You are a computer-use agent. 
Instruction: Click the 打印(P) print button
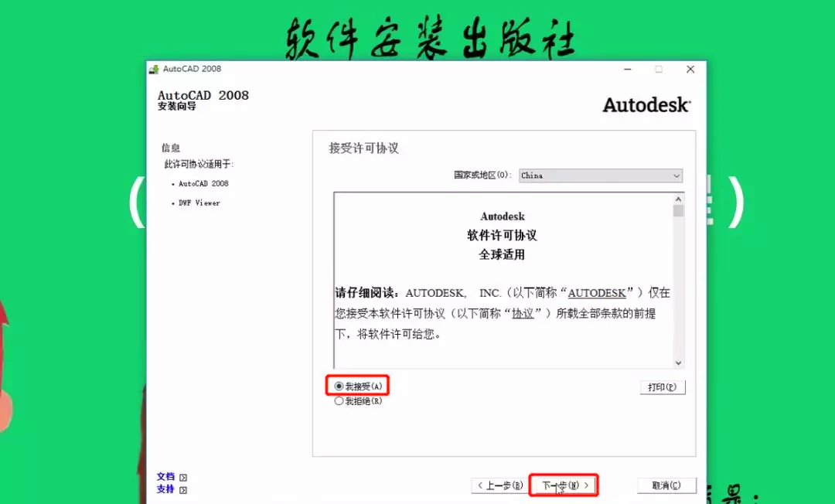663,387
